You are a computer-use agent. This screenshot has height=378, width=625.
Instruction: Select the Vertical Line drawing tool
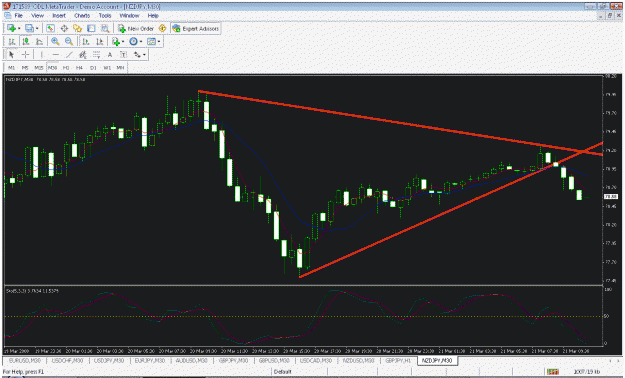point(41,55)
